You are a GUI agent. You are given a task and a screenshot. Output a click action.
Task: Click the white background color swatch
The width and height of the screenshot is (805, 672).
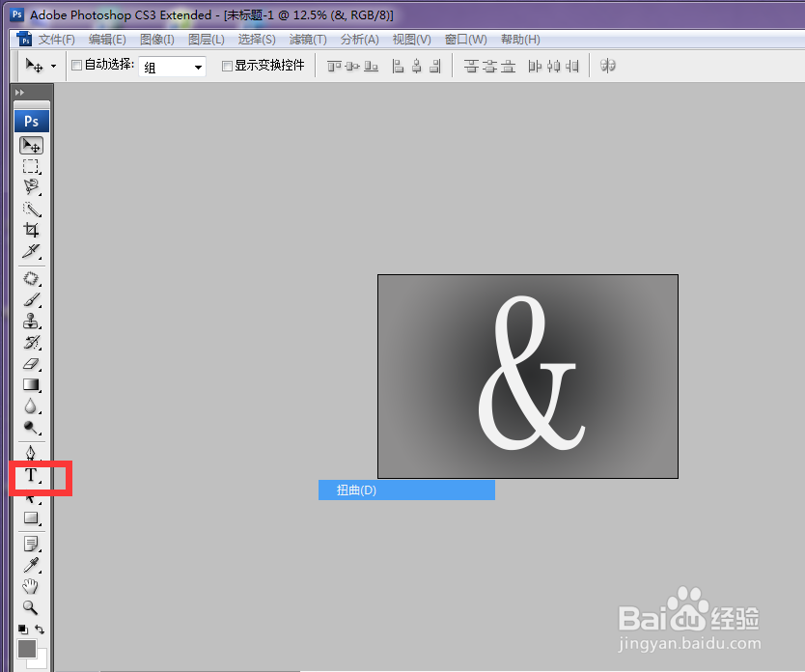click(x=42, y=660)
